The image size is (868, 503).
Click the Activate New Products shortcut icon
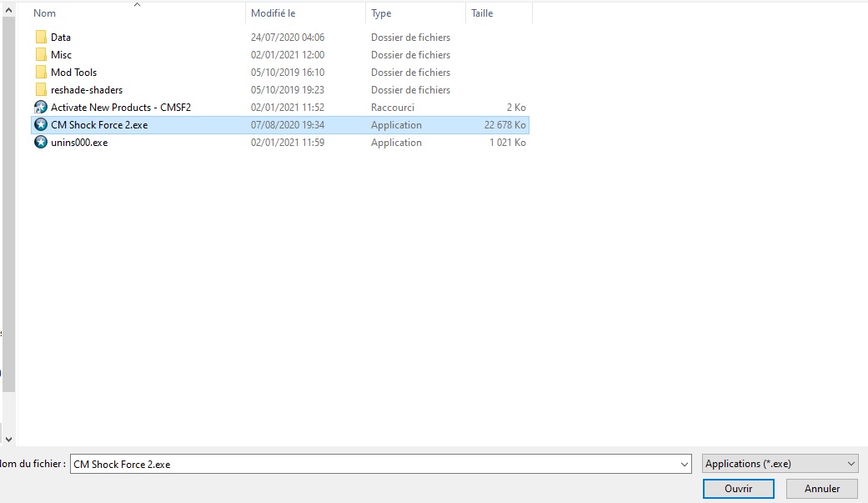(40, 107)
